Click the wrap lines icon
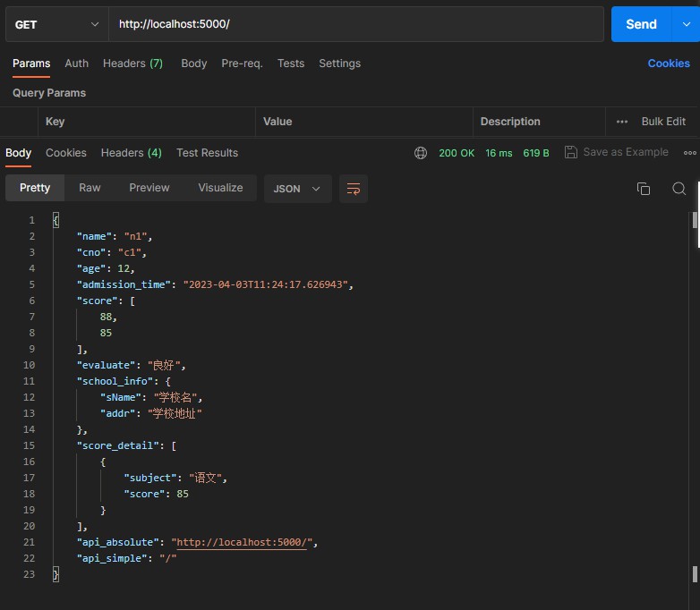Screen dimensions: 700x610 click(x=354, y=189)
